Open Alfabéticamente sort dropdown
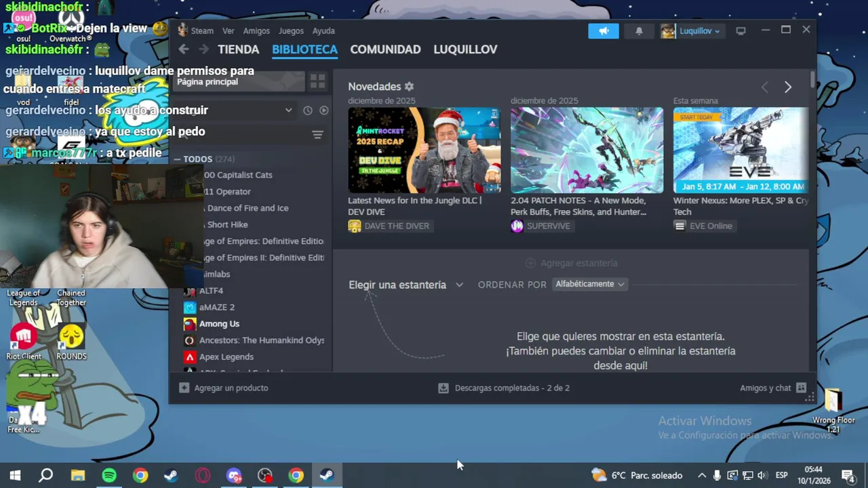Image resolution: width=868 pixels, height=488 pixels. 589,284
